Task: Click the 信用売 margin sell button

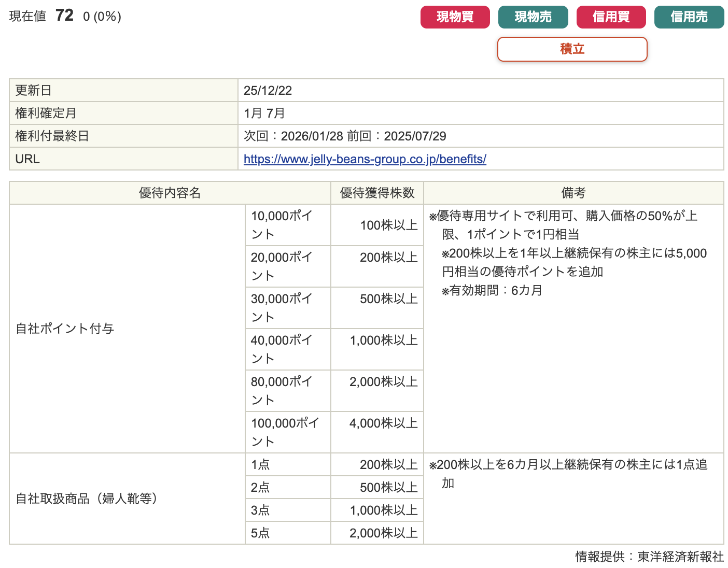Action: coord(689,17)
